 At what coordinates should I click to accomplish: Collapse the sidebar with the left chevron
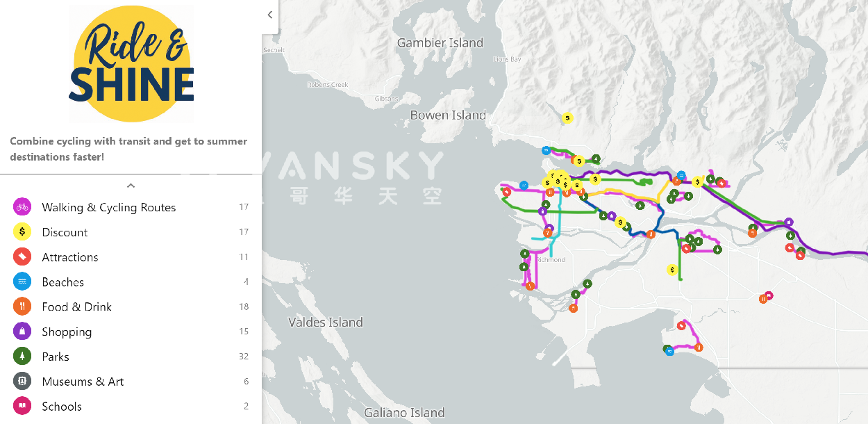click(x=270, y=15)
